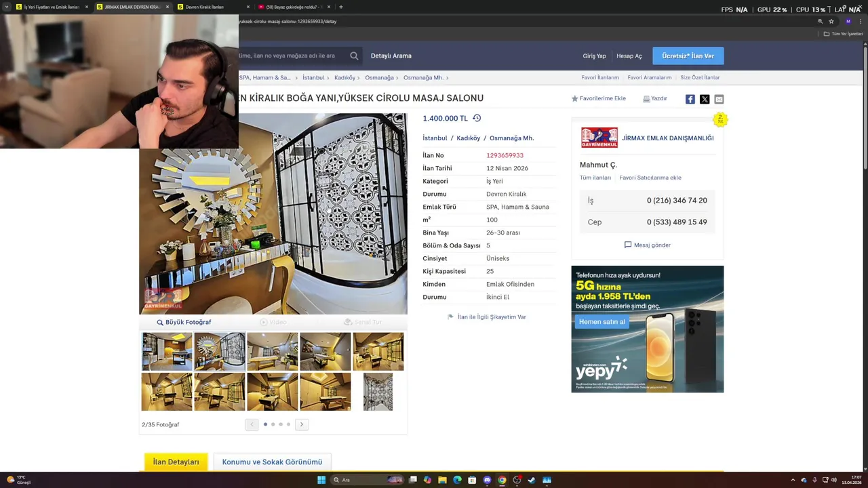This screenshot has width=868, height=488.
Task: Click the browser address bar URL
Action: pos(288,21)
